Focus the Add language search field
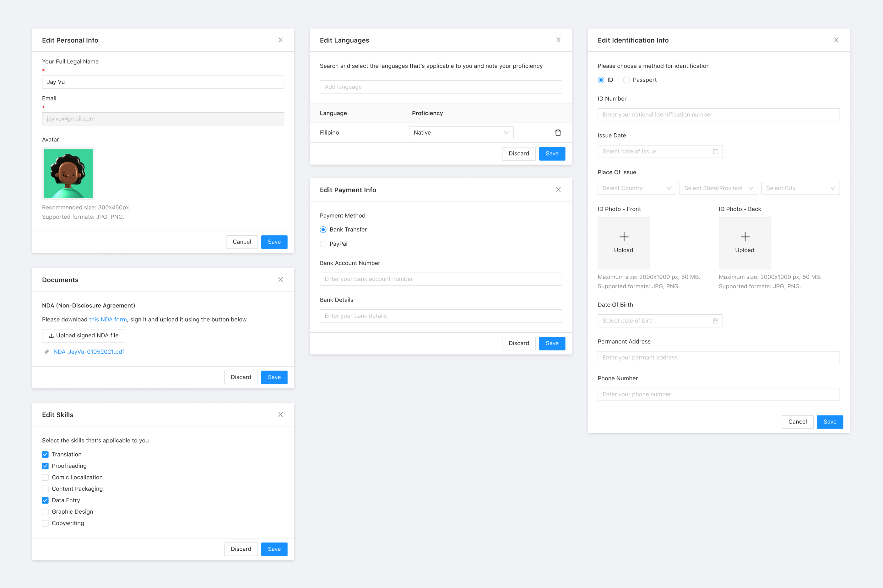This screenshot has height=588, width=883. tap(441, 87)
